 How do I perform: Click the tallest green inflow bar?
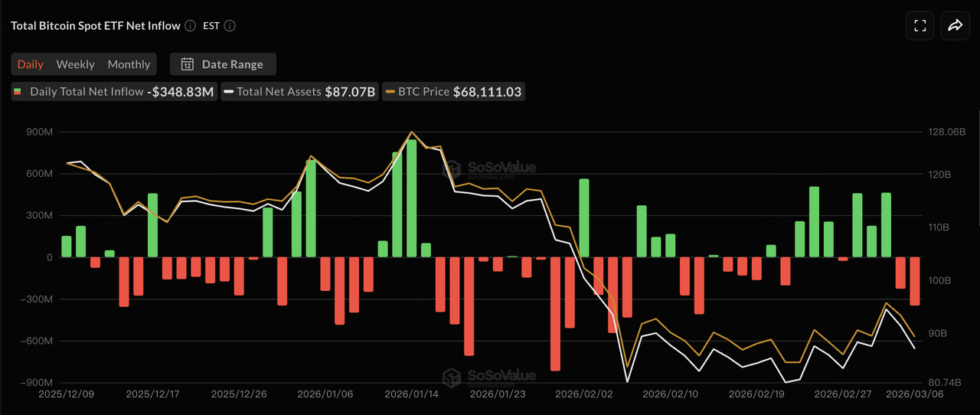[x=412, y=198]
